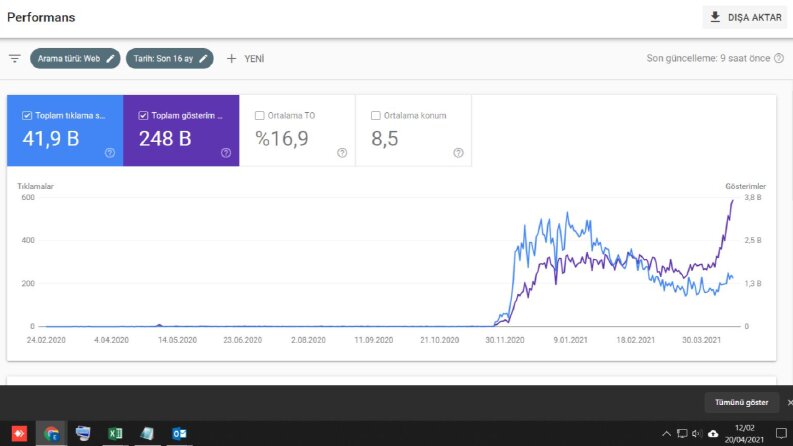Click the pencil icon on Tarih chip
The width and height of the screenshot is (793, 446).
(x=203, y=59)
